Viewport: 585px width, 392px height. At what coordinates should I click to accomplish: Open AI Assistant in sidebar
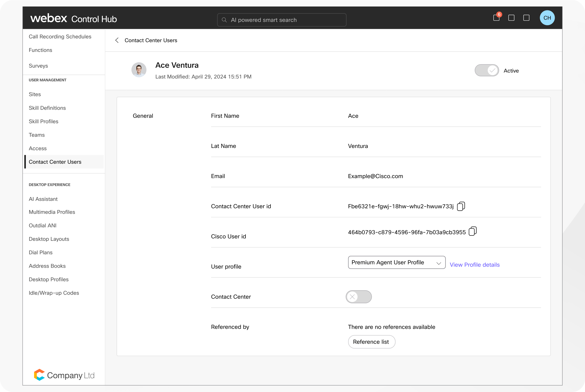pos(43,199)
